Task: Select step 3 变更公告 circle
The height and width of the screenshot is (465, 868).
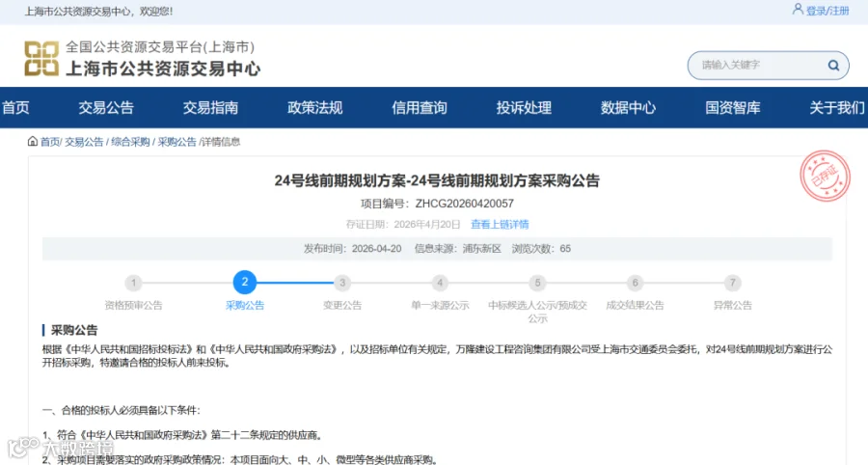Action: 342,283
